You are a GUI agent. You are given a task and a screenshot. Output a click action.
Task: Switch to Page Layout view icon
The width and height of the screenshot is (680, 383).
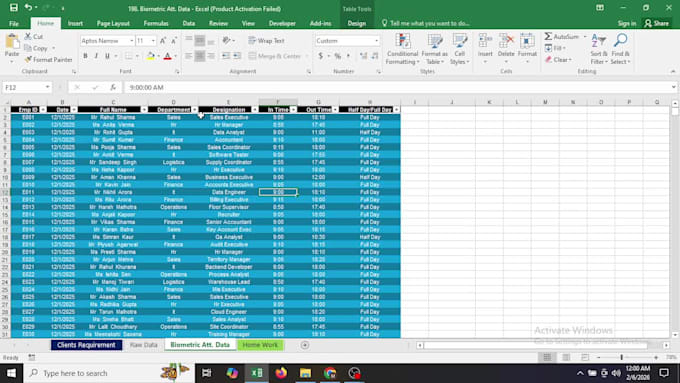(x=566, y=357)
